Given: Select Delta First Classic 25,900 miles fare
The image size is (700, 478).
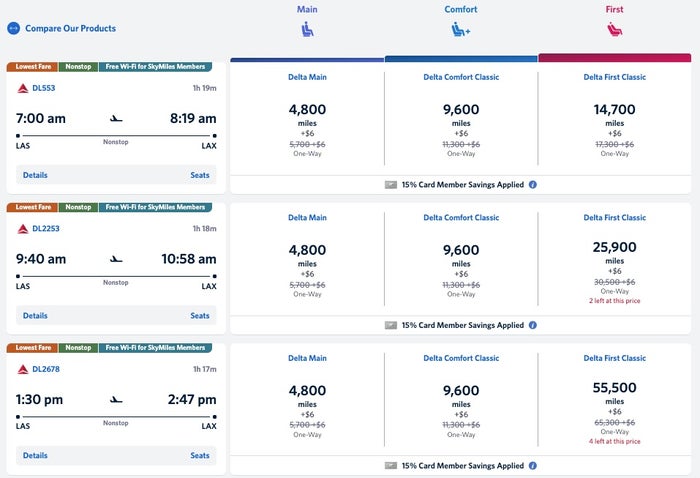Looking at the screenshot, I should 615,259.
